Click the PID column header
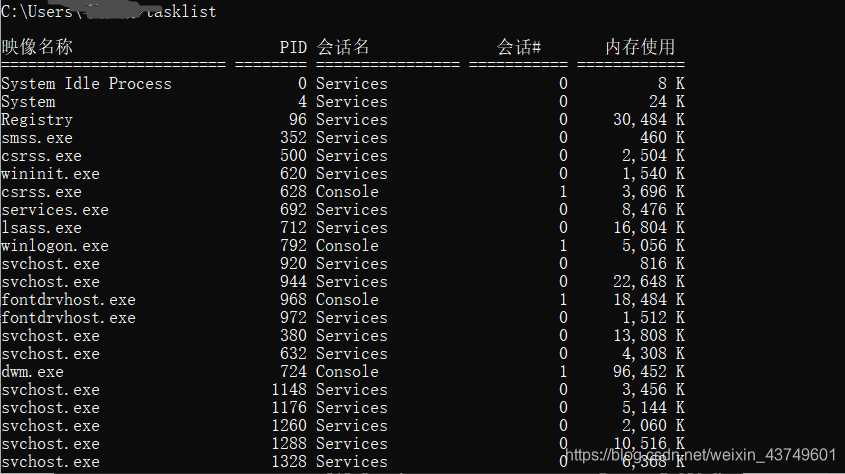The height and width of the screenshot is (474, 845). 293,47
